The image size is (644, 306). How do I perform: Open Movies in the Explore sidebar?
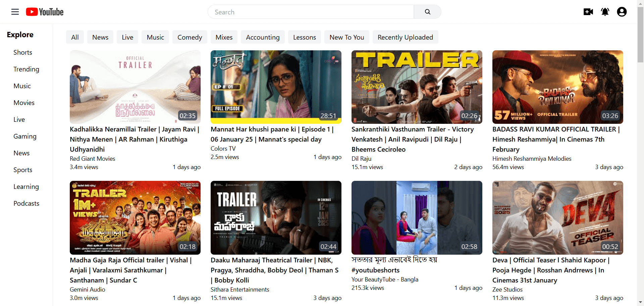(24, 103)
